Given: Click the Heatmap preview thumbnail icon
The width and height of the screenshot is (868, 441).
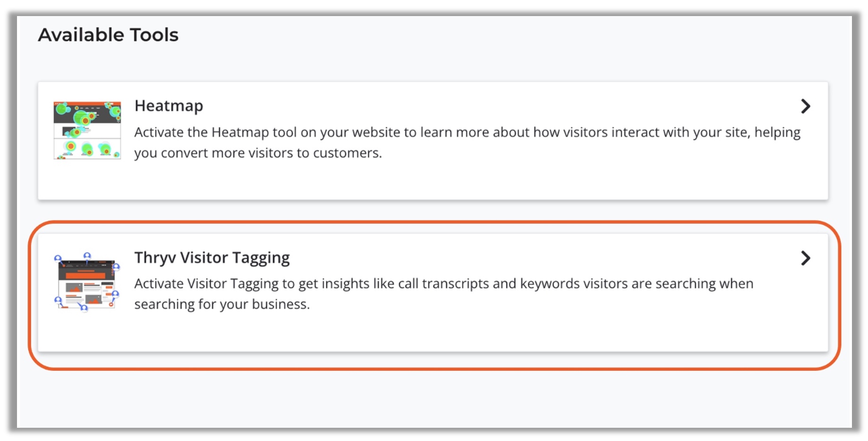Looking at the screenshot, I should coord(87,130).
